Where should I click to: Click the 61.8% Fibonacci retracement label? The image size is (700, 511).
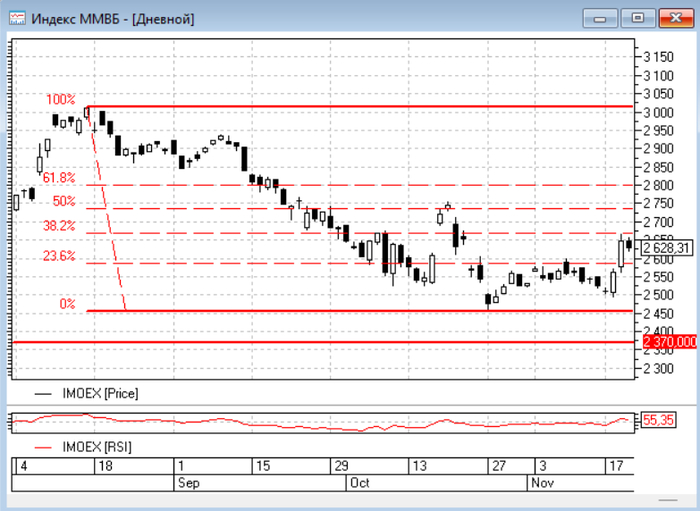59,177
